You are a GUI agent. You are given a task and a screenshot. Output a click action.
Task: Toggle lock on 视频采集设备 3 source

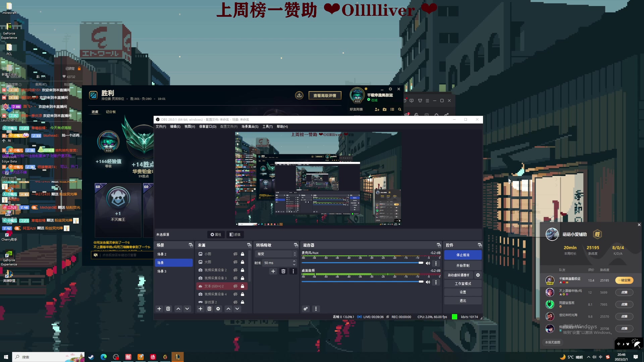[x=243, y=278]
